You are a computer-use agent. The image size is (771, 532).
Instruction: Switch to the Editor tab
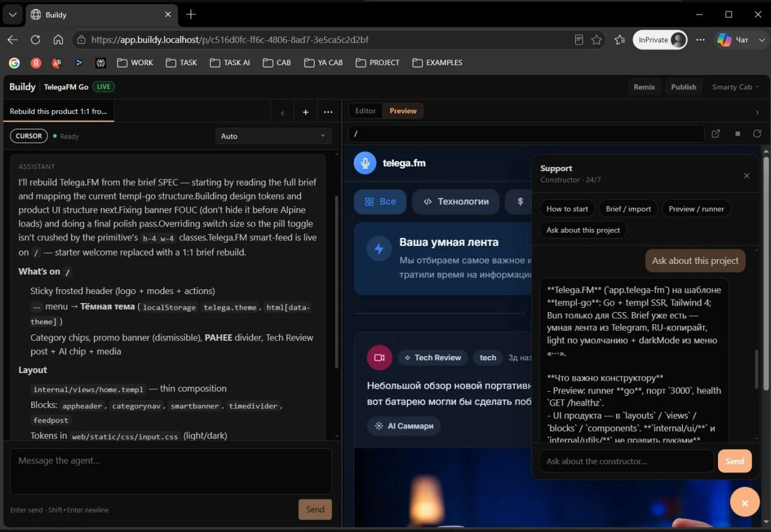[x=366, y=111]
